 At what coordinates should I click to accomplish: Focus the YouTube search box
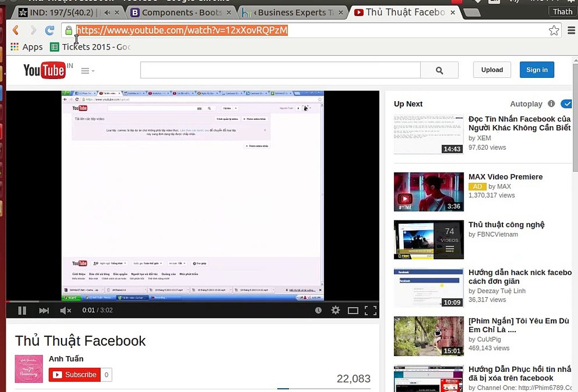tap(280, 70)
